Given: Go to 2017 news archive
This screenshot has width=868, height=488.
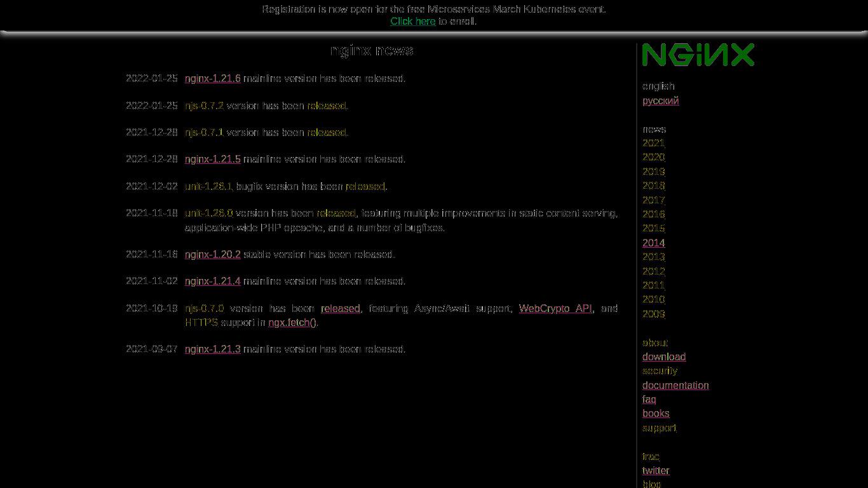Looking at the screenshot, I should (653, 201).
